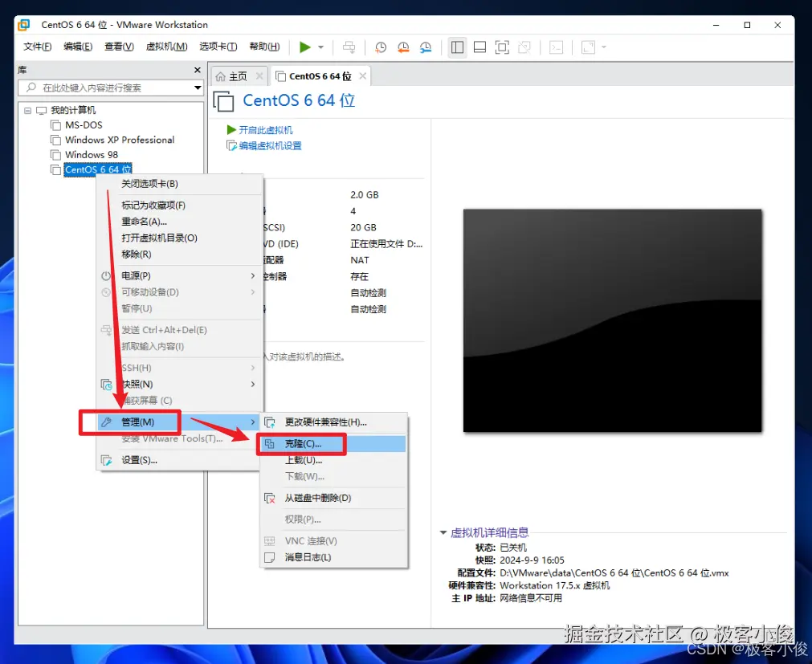Click the library search input field

(106, 88)
